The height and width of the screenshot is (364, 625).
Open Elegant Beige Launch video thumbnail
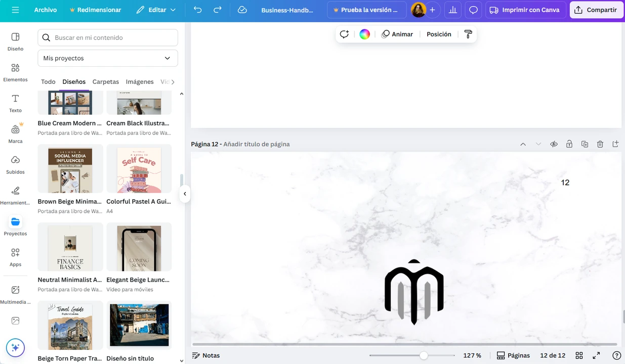click(139, 247)
